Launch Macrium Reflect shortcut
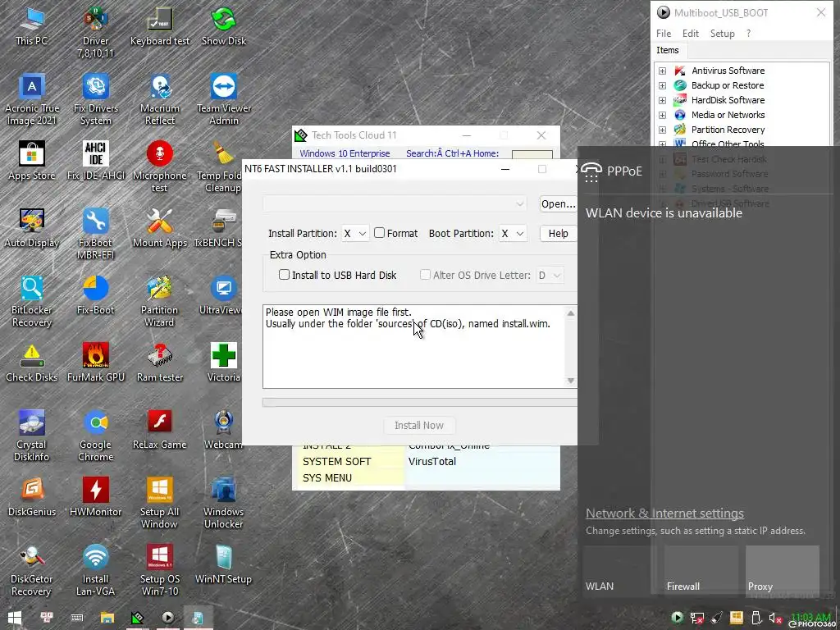Screen dimensions: 840x630 [160, 99]
